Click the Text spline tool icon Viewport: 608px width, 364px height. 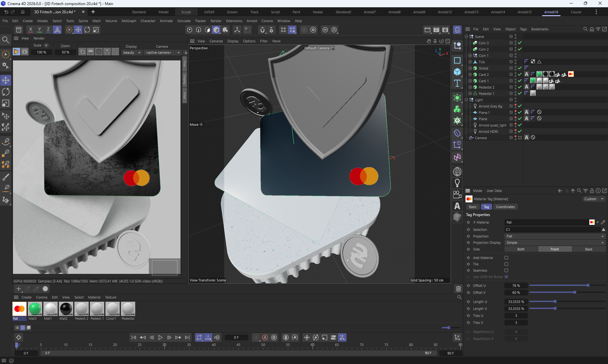tap(457, 83)
